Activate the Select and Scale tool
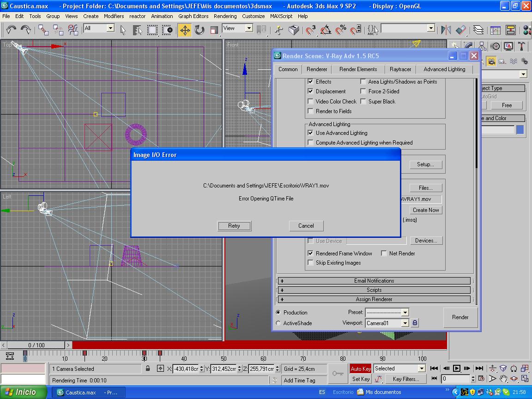 click(x=214, y=30)
